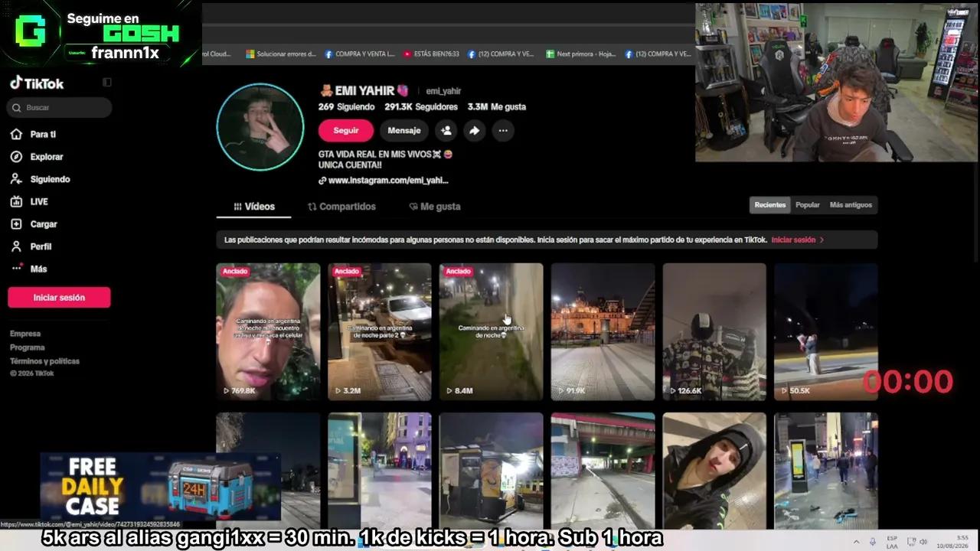The image size is (980, 551).
Task: Switch to the Me gusta tab
Action: tap(435, 207)
